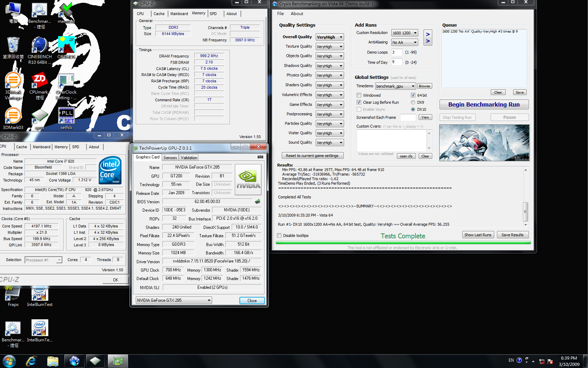
Task: Expand the Timedemo dropdown
Action: click(395, 86)
